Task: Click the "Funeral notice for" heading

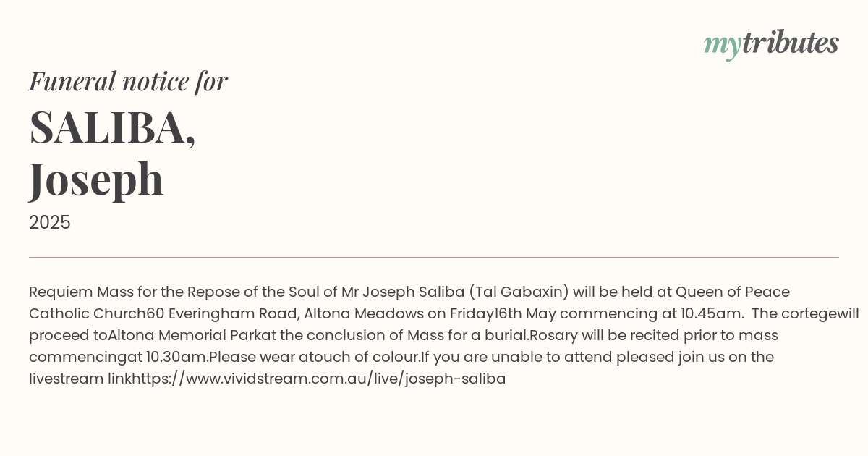Action: [x=128, y=82]
